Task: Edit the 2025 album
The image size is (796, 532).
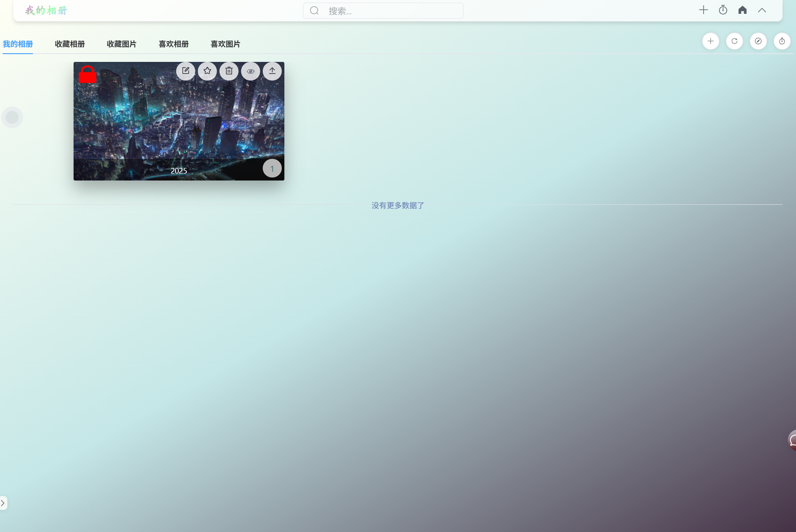Action: coord(186,71)
